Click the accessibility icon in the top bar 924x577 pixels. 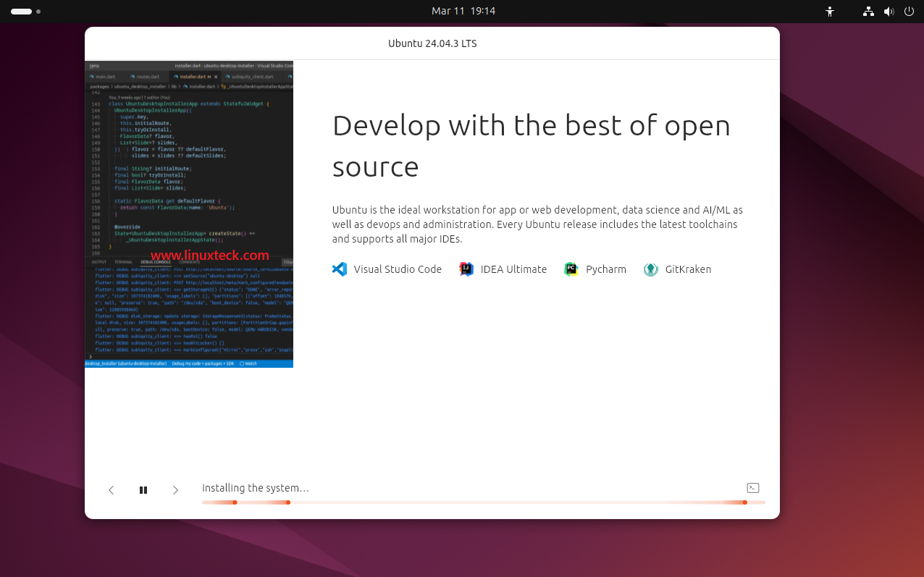pyautogui.click(x=830, y=11)
